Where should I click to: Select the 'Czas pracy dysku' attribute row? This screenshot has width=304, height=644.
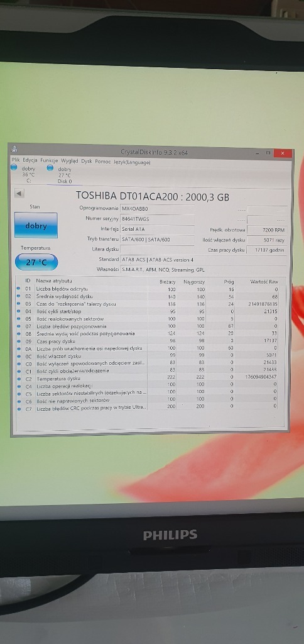147,341
